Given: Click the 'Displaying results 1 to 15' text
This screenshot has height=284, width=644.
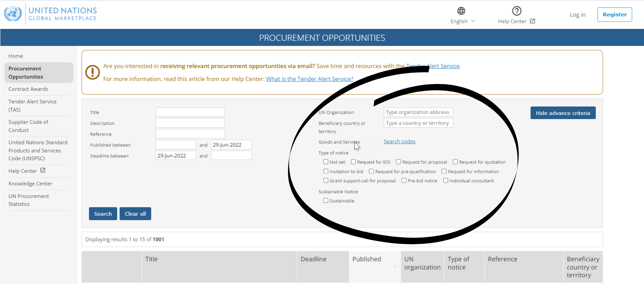Looking at the screenshot, I should (125, 239).
